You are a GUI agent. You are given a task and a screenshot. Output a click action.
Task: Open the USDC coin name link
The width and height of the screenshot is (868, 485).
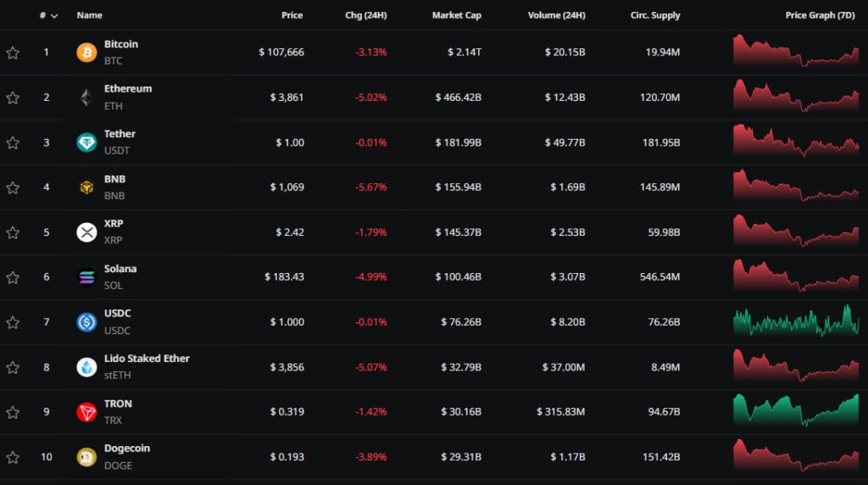coord(118,314)
